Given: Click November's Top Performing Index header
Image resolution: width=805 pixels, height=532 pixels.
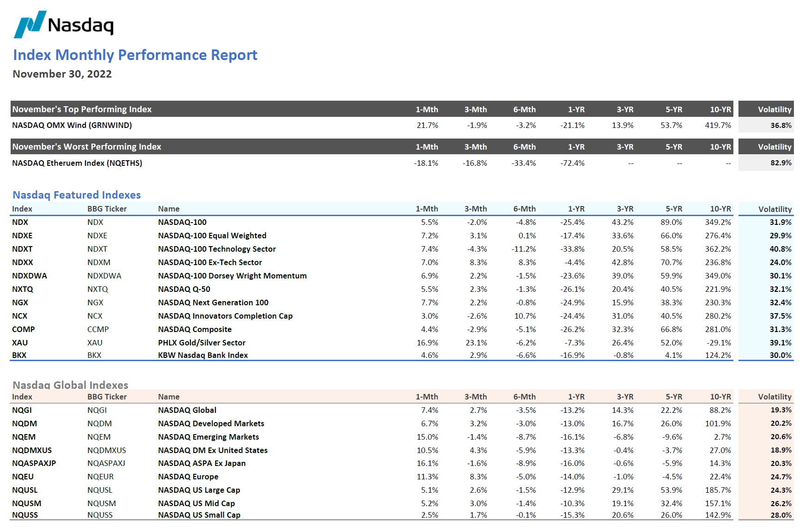Looking at the screenshot, I should [82, 109].
